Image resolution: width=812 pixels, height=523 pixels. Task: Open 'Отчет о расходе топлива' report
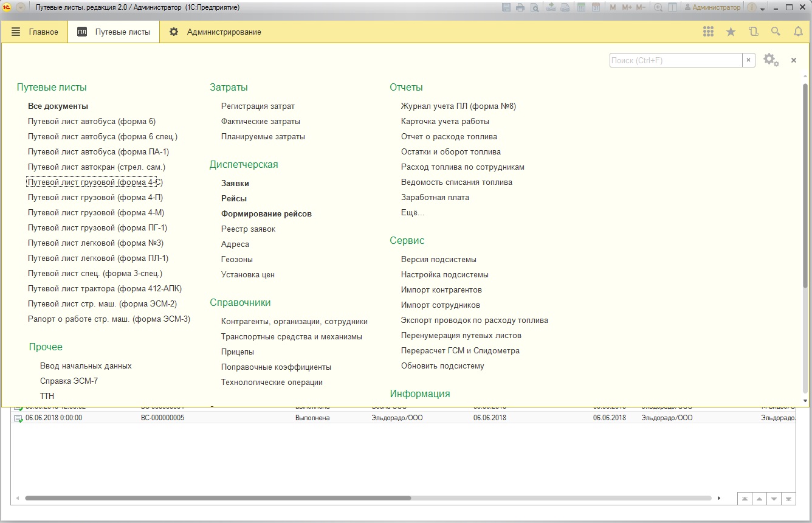click(449, 136)
